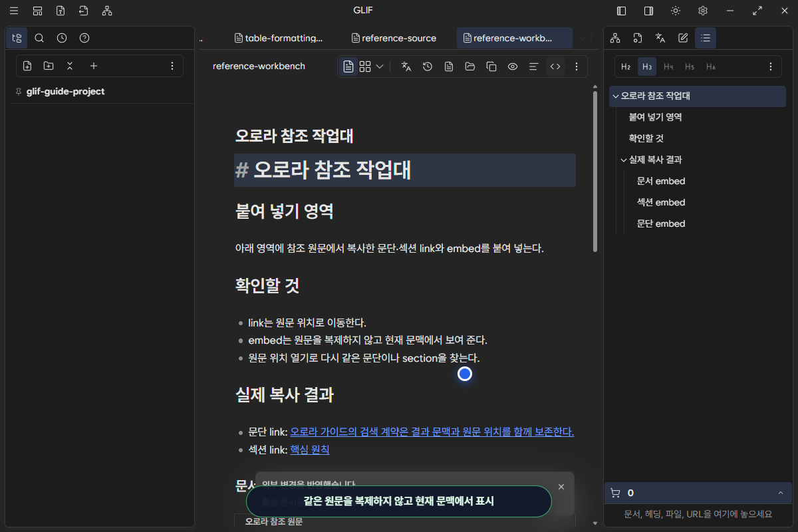Click the document text icon in editor toolbar
798x532 pixels.
[x=449, y=66]
